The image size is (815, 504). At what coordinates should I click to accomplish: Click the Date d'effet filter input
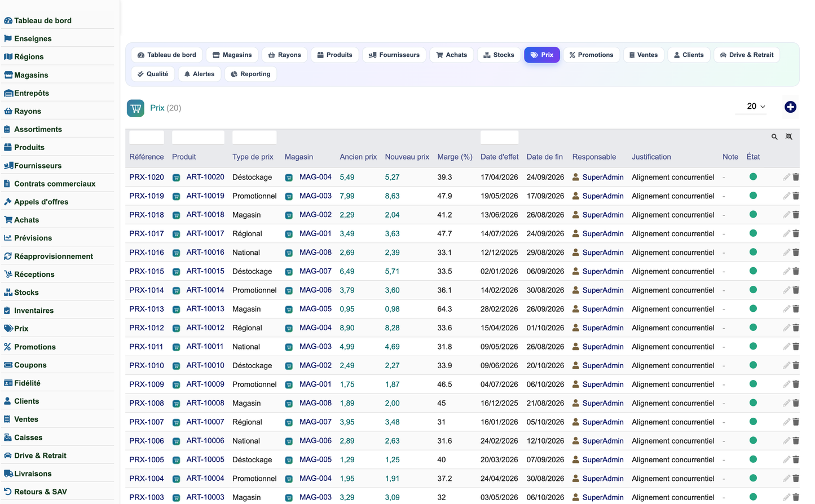(499, 137)
